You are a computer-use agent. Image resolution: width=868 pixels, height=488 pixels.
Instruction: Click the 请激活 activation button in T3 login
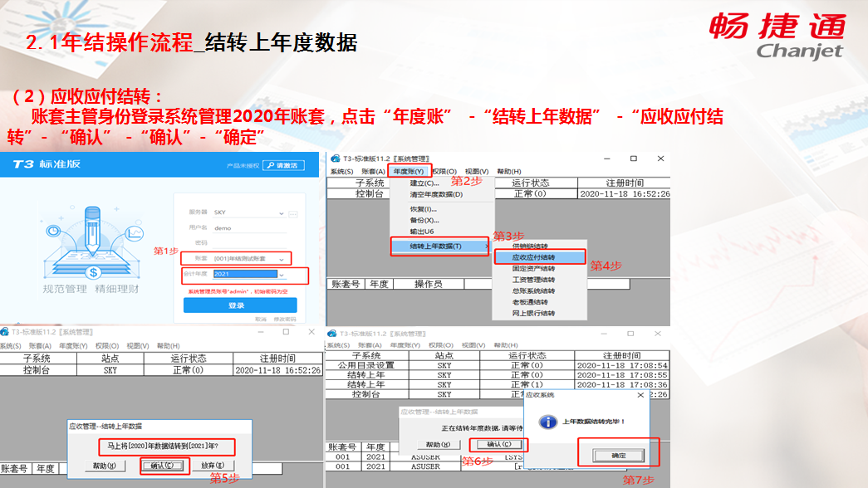click(283, 165)
